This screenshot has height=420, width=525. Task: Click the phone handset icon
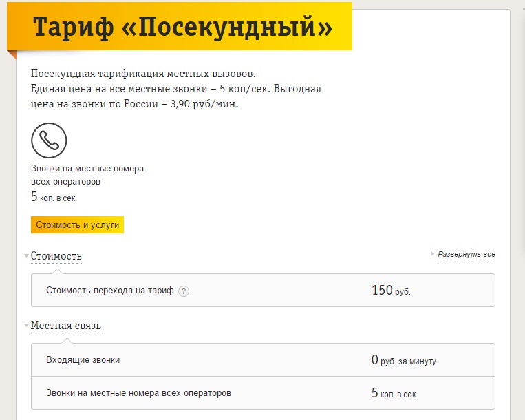tap(49, 140)
